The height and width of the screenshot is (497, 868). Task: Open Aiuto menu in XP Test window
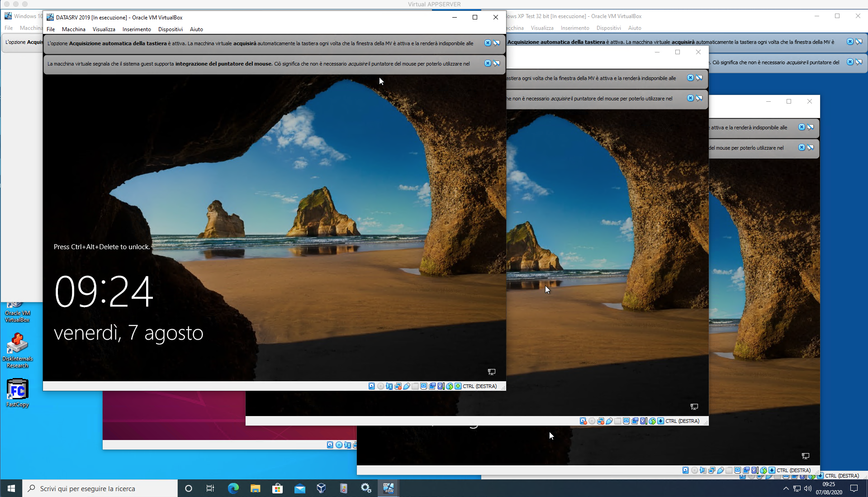[x=635, y=28]
